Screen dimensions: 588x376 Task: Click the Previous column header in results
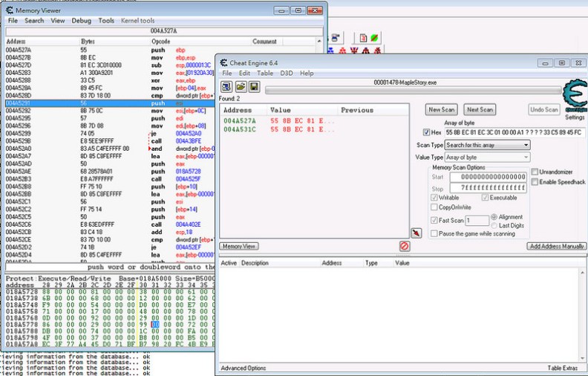pyautogui.click(x=357, y=110)
